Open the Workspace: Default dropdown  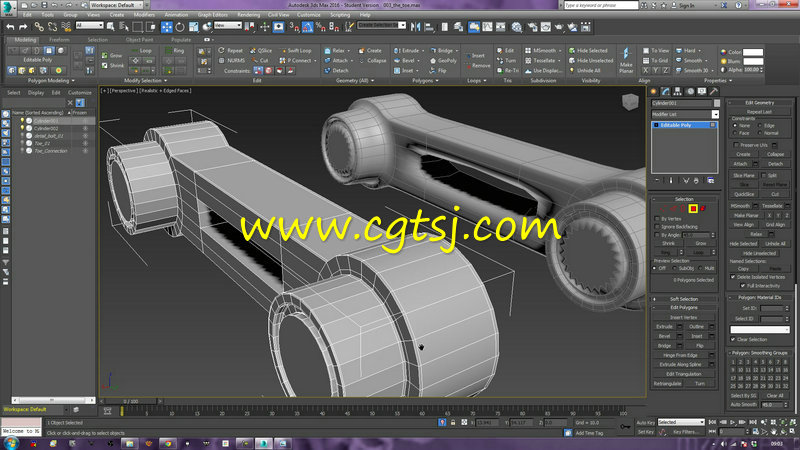pos(117,5)
